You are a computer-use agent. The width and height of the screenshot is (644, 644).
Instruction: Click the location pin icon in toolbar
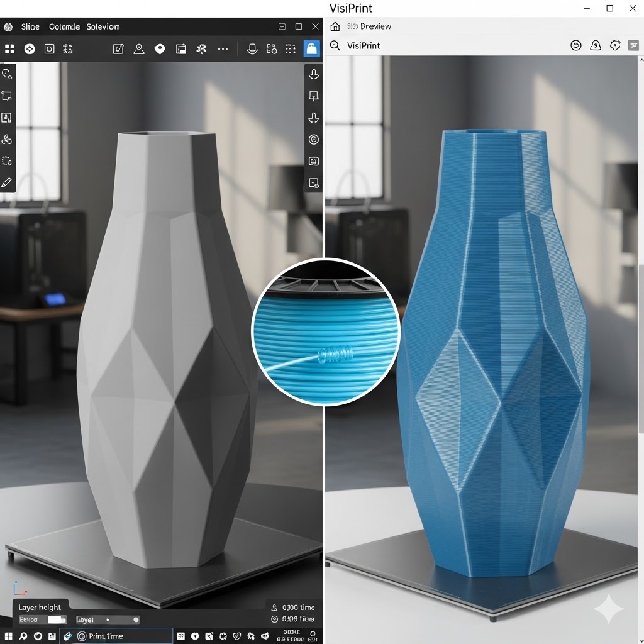(160, 49)
